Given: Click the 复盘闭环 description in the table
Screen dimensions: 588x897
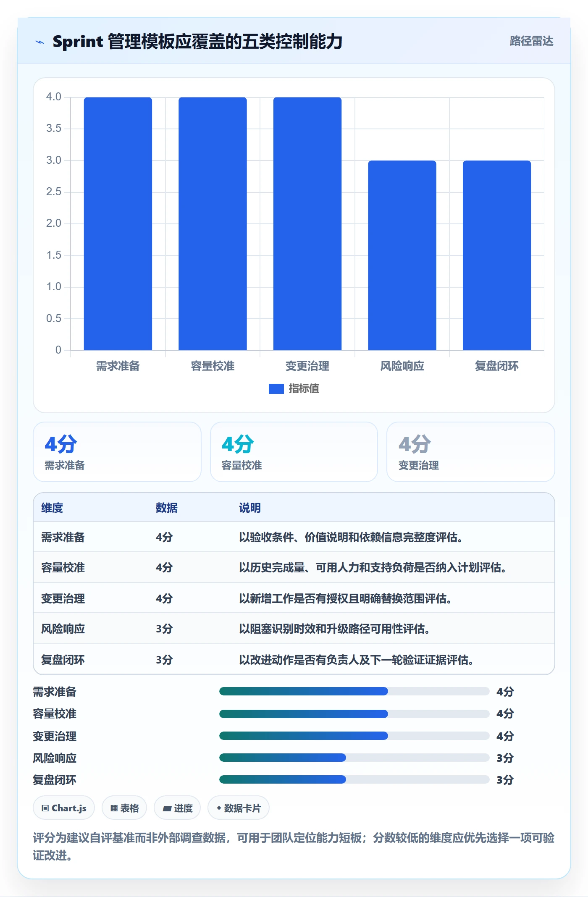Looking at the screenshot, I should (x=356, y=660).
